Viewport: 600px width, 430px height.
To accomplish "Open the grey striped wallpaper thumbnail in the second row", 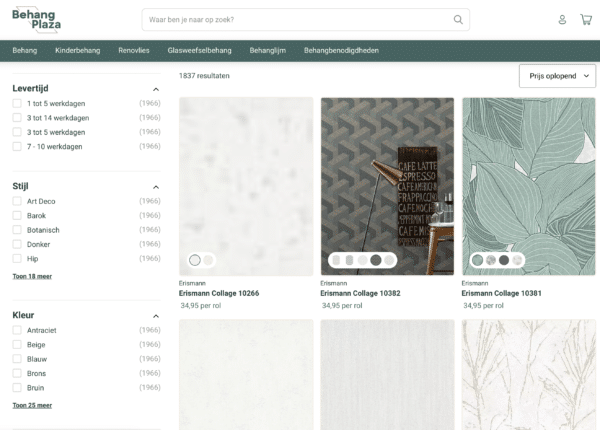I will point(387,375).
